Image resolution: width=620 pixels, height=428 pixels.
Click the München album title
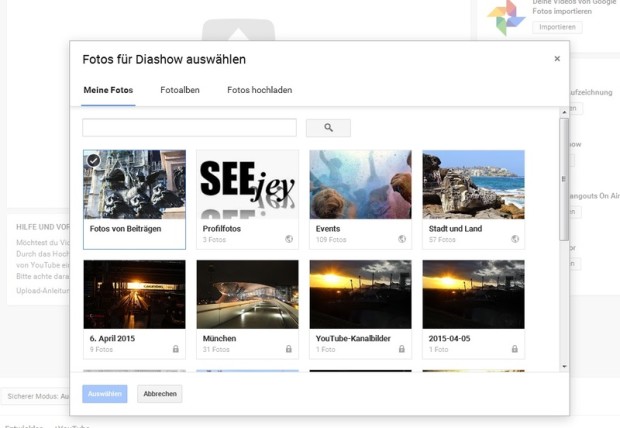pyautogui.click(x=219, y=339)
